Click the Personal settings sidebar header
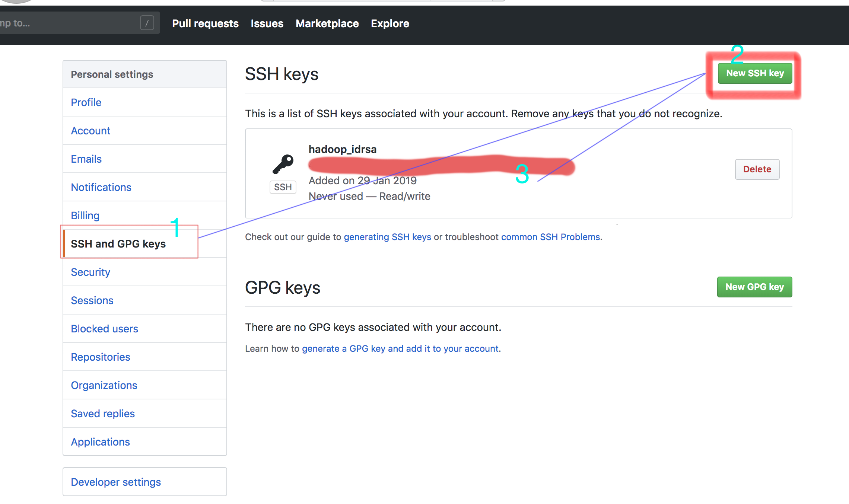849x504 pixels. coord(145,74)
